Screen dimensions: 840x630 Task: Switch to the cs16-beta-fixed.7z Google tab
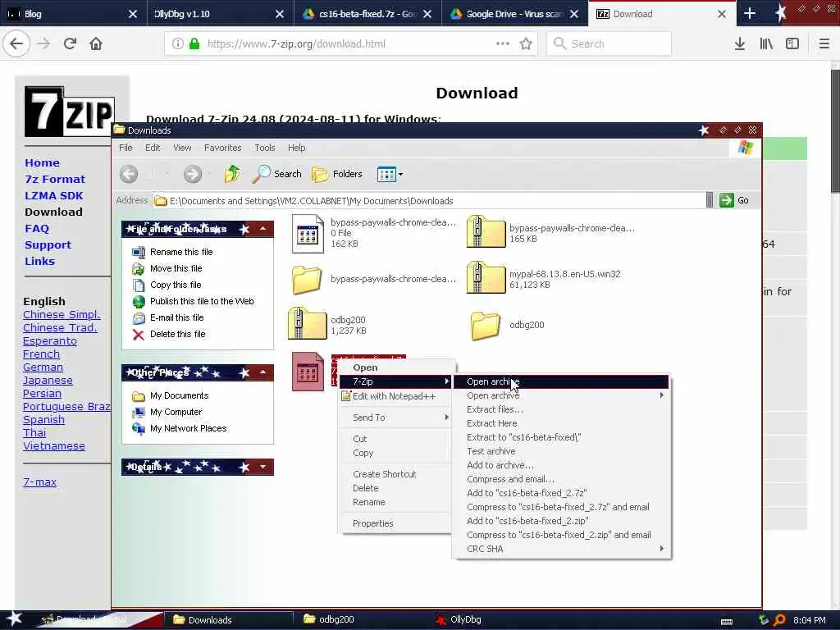click(x=367, y=13)
